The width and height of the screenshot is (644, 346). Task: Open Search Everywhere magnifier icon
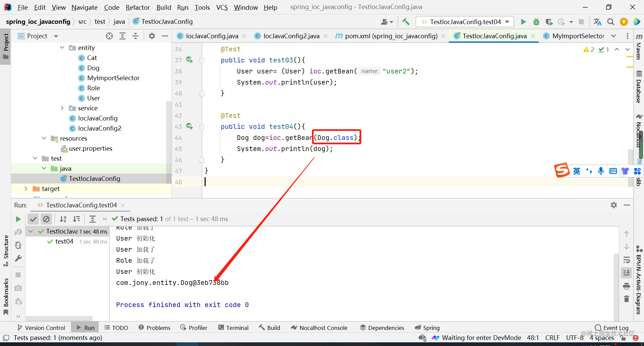611,22
